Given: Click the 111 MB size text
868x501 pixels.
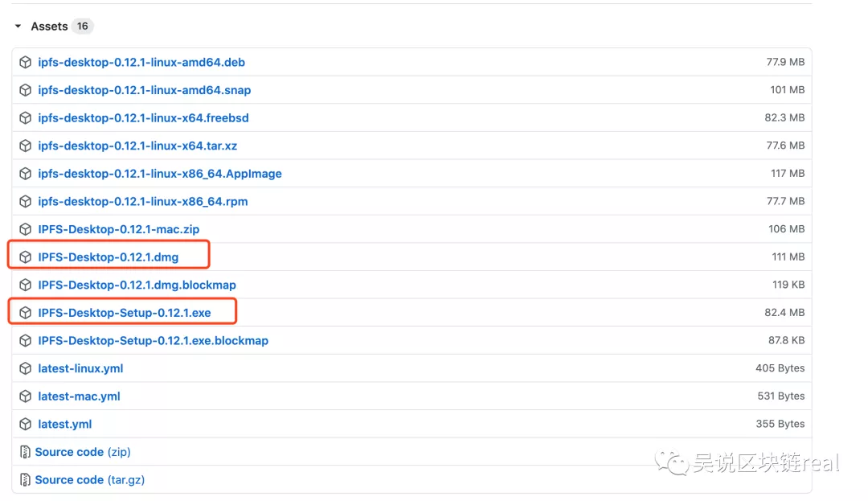Looking at the screenshot, I should 788,257.
